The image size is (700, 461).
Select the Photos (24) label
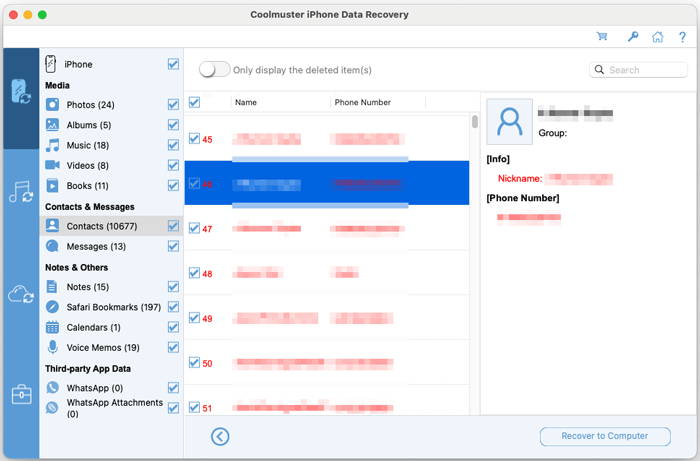pyautogui.click(x=91, y=105)
